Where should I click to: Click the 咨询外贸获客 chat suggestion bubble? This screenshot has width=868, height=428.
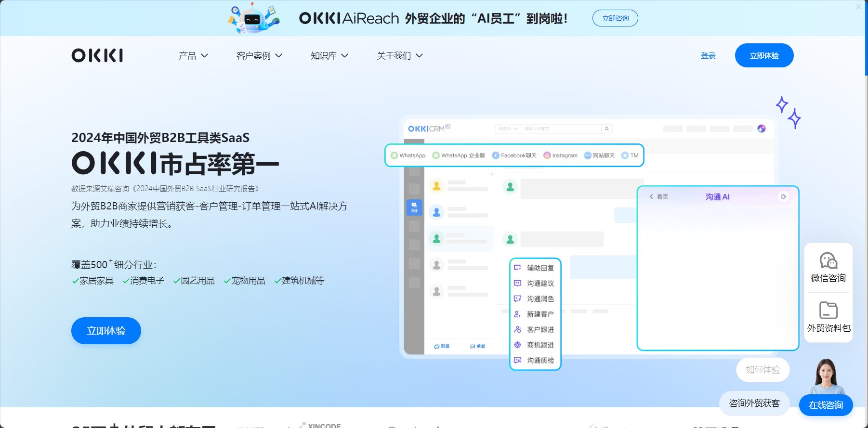[754, 403]
